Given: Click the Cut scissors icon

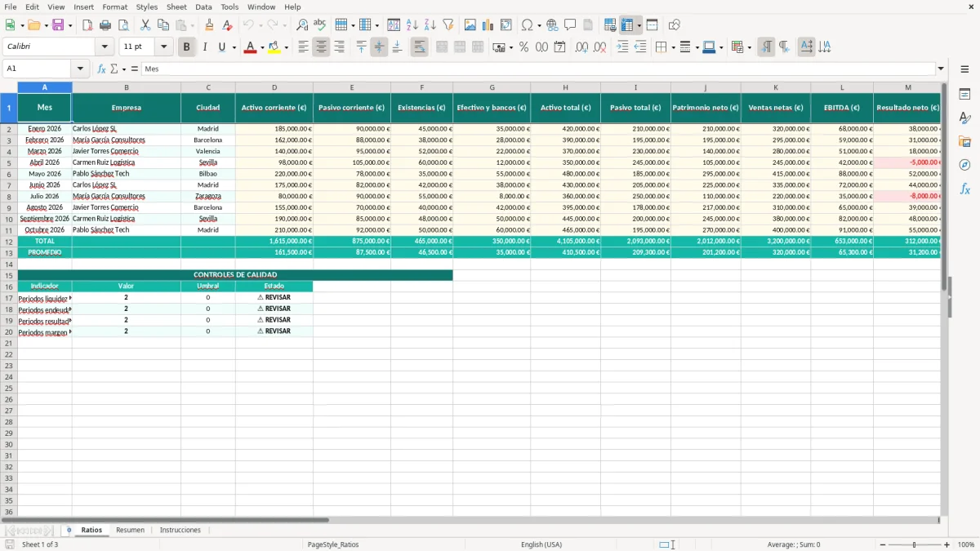Looking at the screenshot, I should coord(145,25).
